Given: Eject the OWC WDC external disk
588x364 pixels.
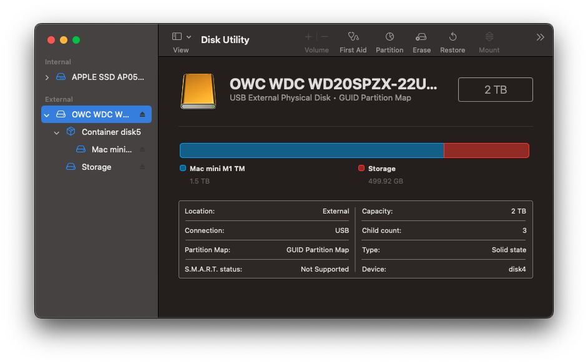Looking at the screenshot, I should click(x=142, y=114).
